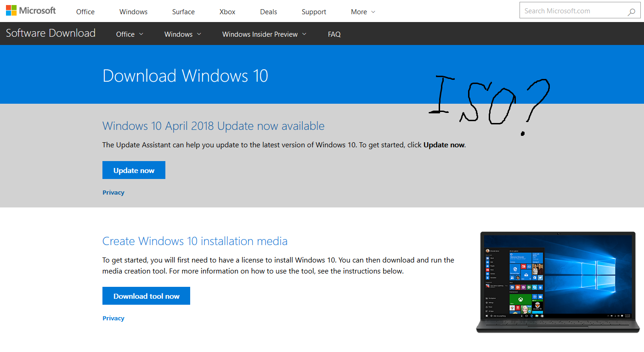Click the Software Download heading
The image size is (644, 352).
51,33
